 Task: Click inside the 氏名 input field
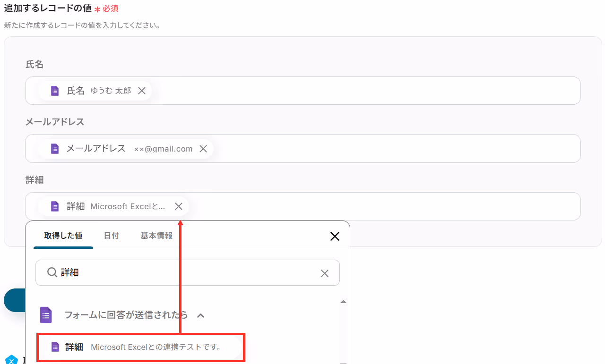click(x=302, y=91)
